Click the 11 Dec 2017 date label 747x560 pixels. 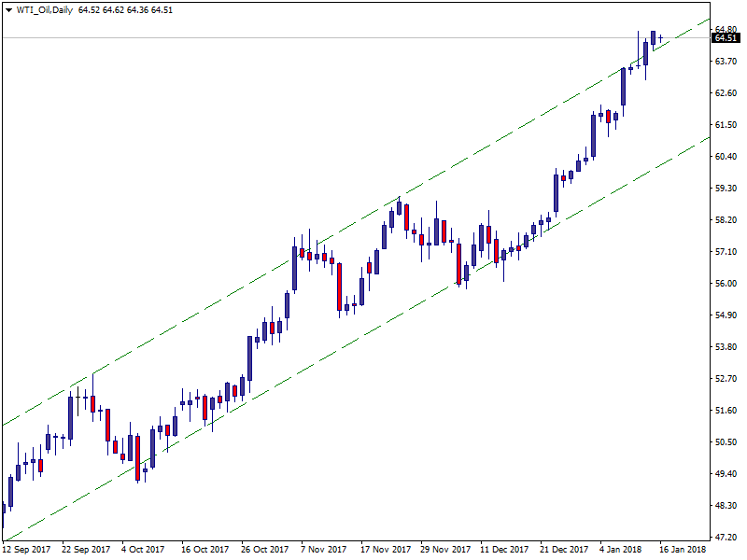tap(504, 550)
